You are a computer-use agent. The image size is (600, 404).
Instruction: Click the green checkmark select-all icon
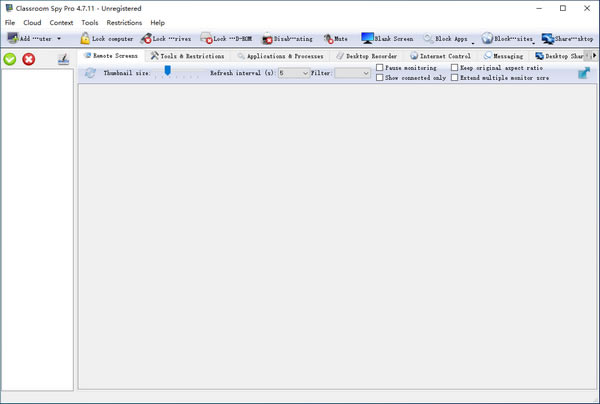coord(10,59)
